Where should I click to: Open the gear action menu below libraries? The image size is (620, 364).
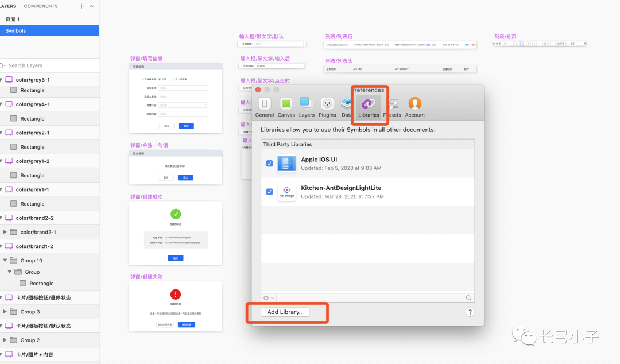pyautogui.click(x=269, y=298)
